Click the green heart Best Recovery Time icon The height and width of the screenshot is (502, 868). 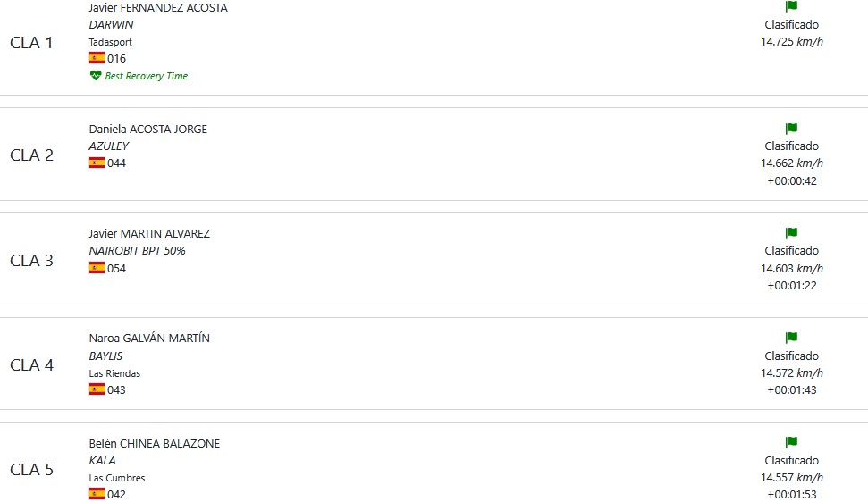click(x=96, y=76)
